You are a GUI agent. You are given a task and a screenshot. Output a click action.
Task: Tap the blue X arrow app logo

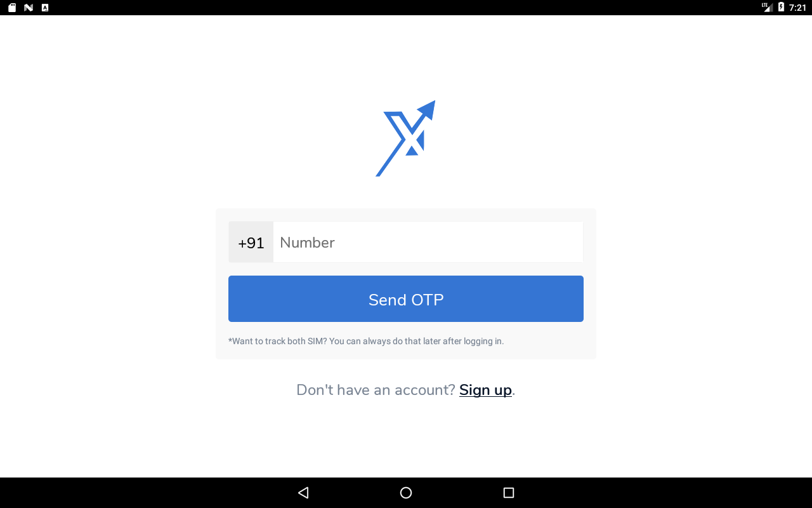tap(406, 138)
